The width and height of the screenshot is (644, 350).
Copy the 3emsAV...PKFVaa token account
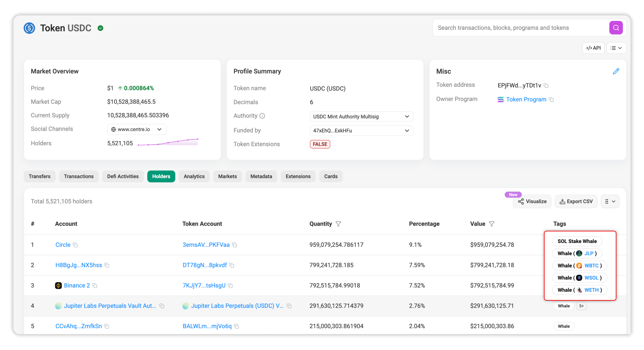pos(234,245)
